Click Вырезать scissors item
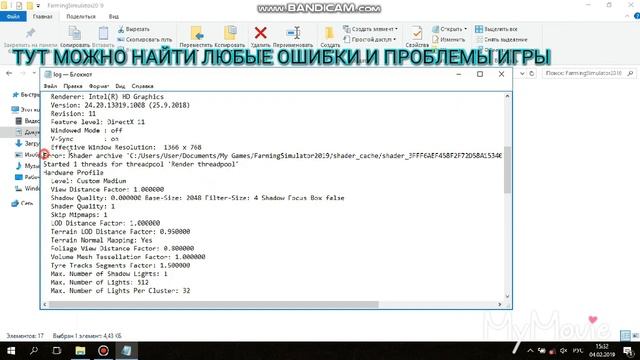The image size is (640, 360). (x=134, y=29)
